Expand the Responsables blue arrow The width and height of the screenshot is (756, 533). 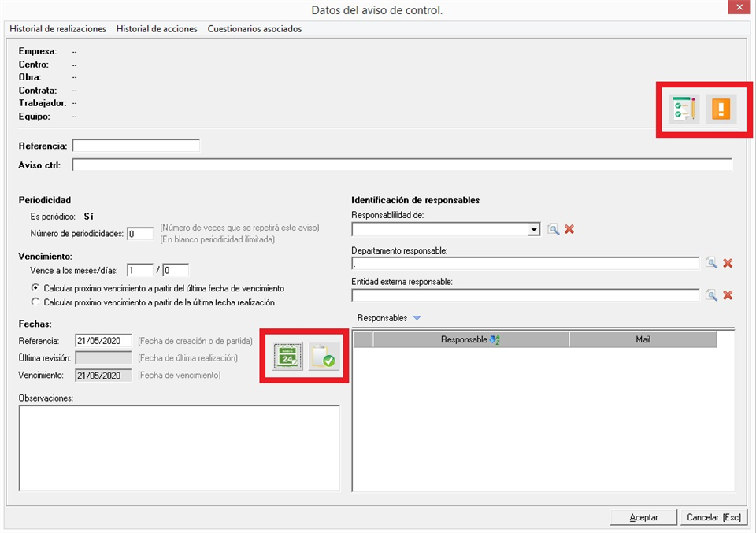(417, 318)
